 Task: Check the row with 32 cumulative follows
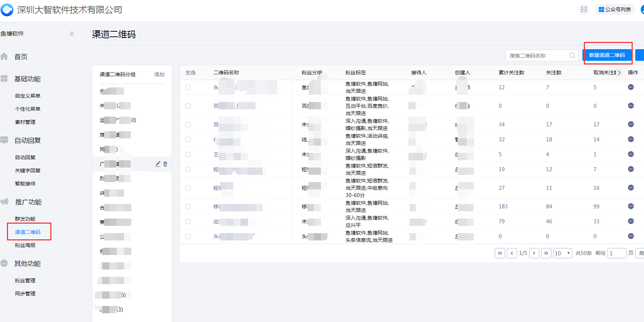(188, 140)
